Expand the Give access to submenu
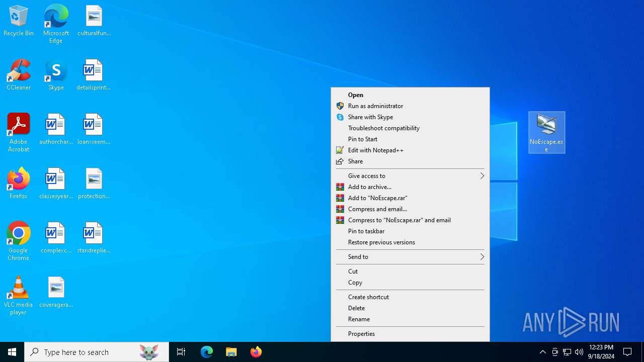 pos(410,176)
